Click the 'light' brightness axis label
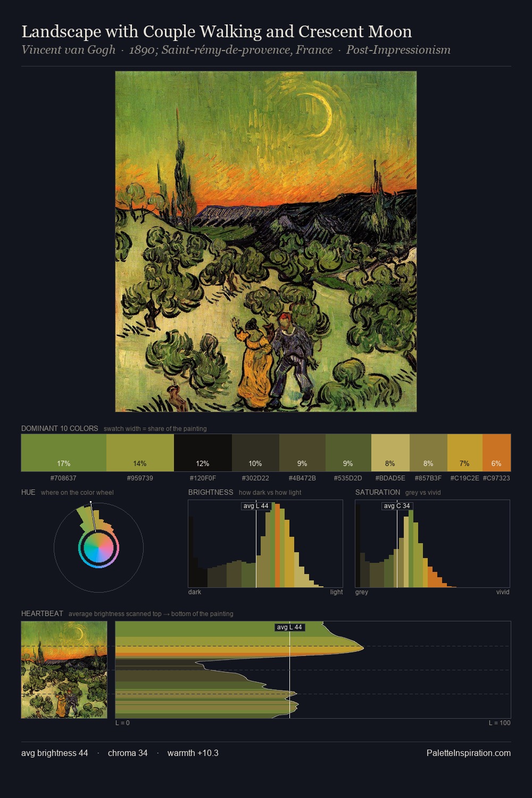532x798 pixels. pyautogui.click(x=336, y=592)
